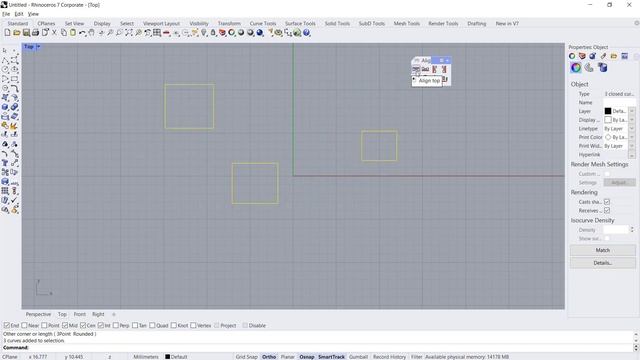Screen dimensions: 640x360
Task: Click the four-viewport layout icon
Action: coord(157,33)
